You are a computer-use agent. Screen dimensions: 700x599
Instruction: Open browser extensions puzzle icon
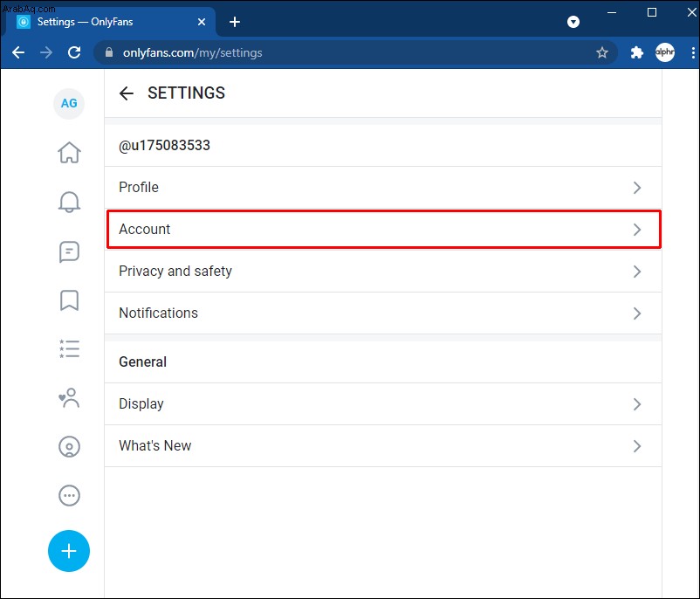(x=636, y=52)
